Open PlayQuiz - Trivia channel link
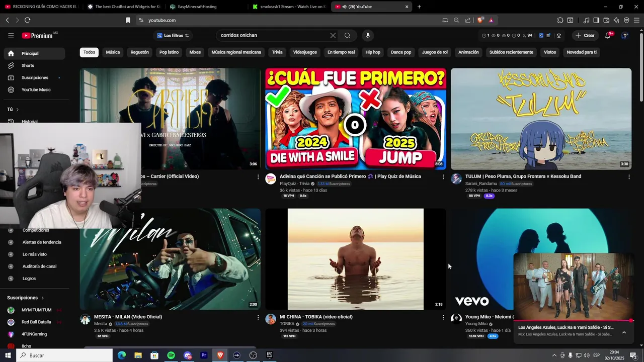Image resolution: width=644 pixels, height=362 pixels. 294,184
